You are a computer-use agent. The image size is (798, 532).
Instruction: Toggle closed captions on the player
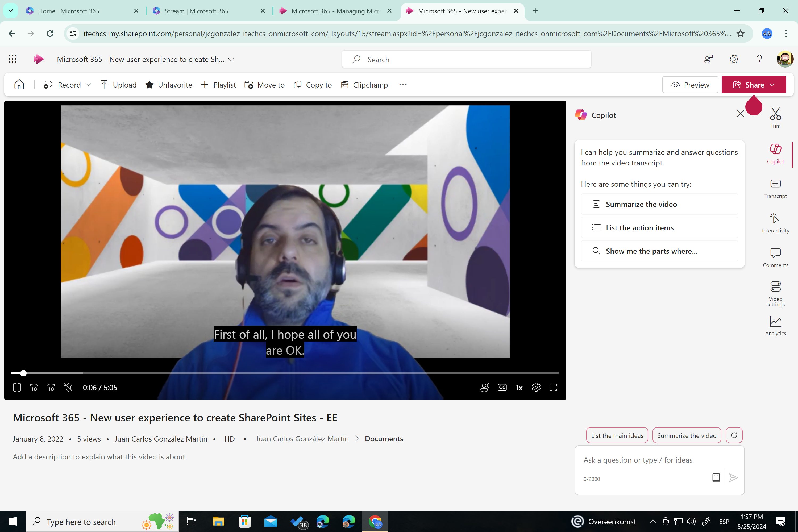[x=502, y=387]
